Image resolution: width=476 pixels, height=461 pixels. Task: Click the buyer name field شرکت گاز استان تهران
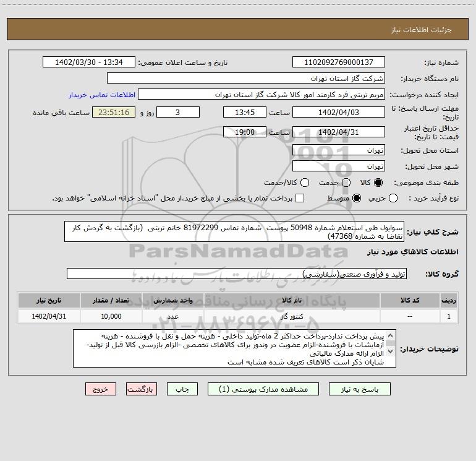point(246,79)
